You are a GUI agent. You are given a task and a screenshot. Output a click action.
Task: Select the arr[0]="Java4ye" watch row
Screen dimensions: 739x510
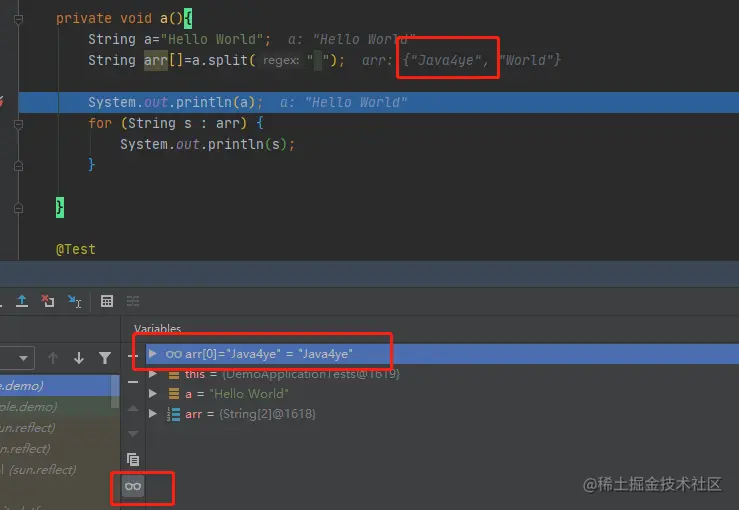pyautogui.click(x=442, y=354)
